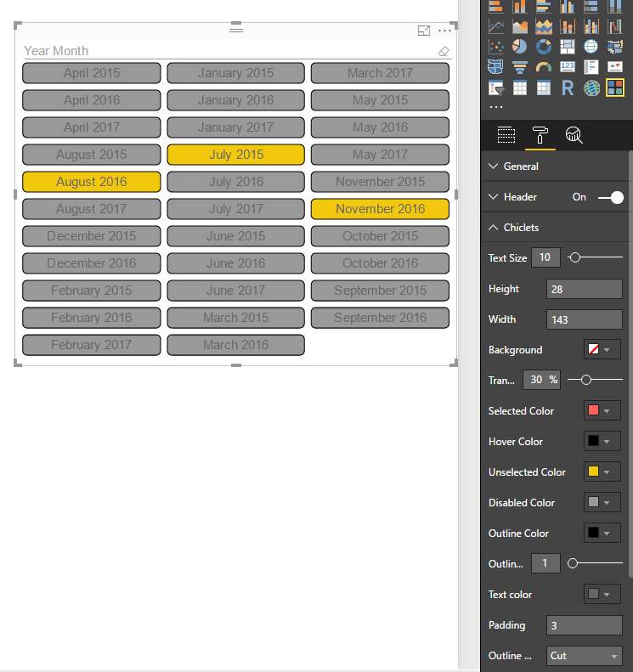
Task: Select the Treemap visual
Action: (568, 47)
